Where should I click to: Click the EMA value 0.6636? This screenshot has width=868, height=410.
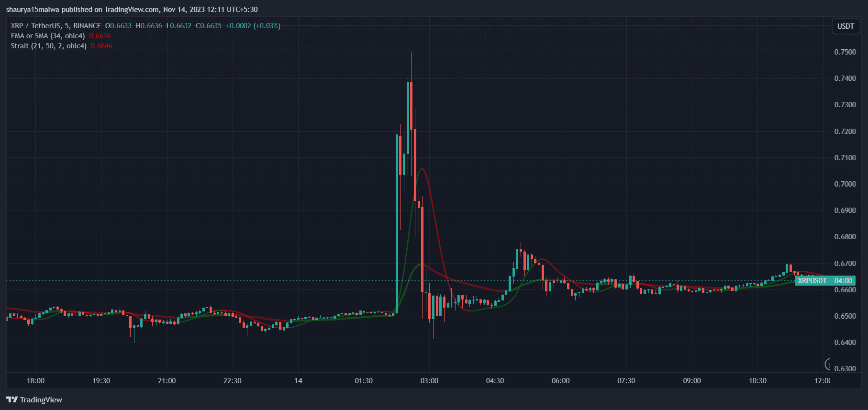point(100,36)
